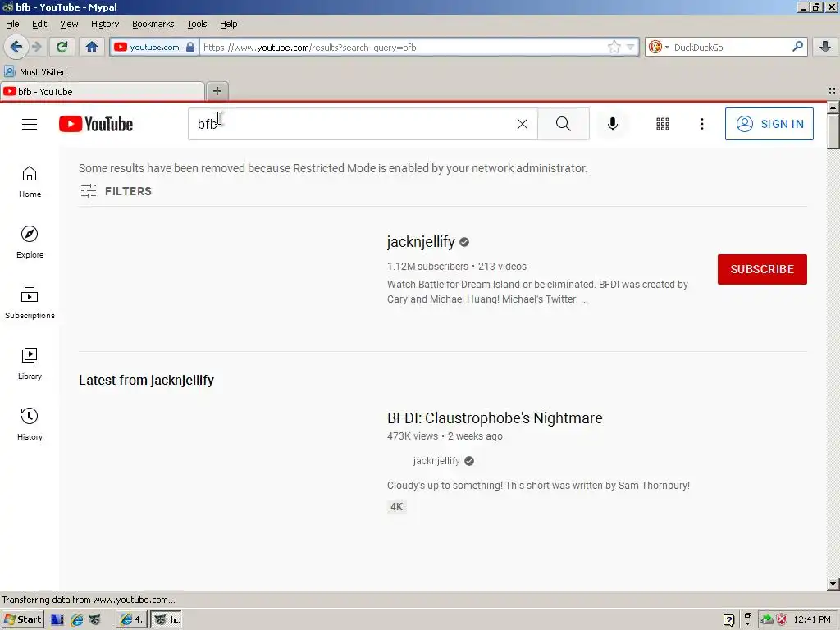Open Subscriptions in the sidebar
This screenshot has height=630, width=840.
(x=30, y=303)
